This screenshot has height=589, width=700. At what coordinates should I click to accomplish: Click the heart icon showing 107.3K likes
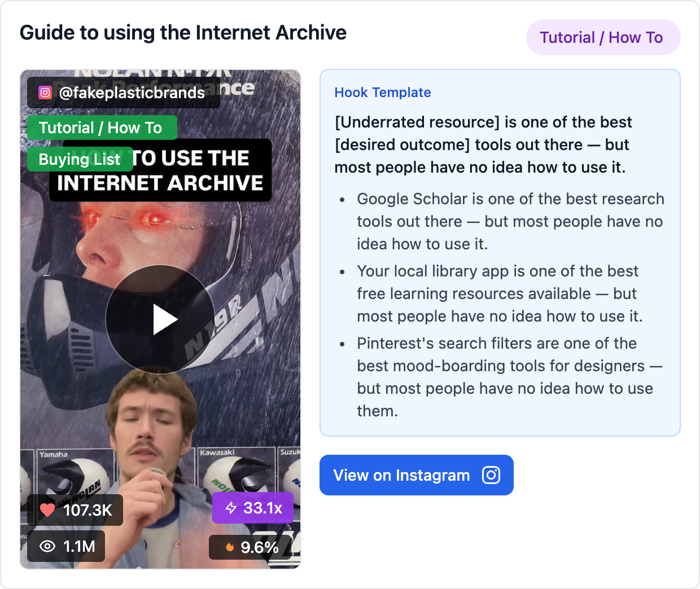pyautogui.click(x=48, y=509)
